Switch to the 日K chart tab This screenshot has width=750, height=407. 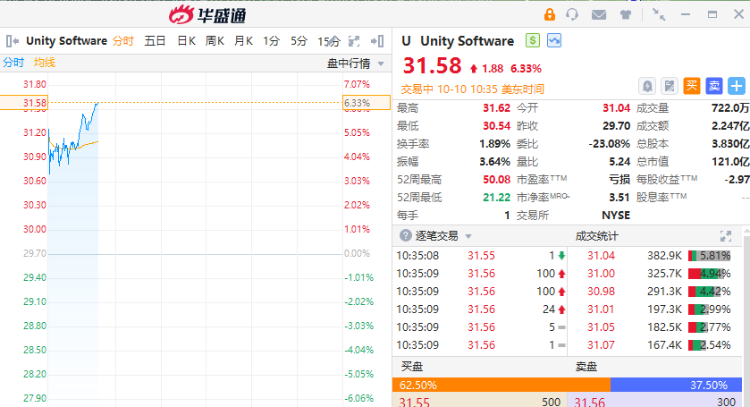[186, 41]
